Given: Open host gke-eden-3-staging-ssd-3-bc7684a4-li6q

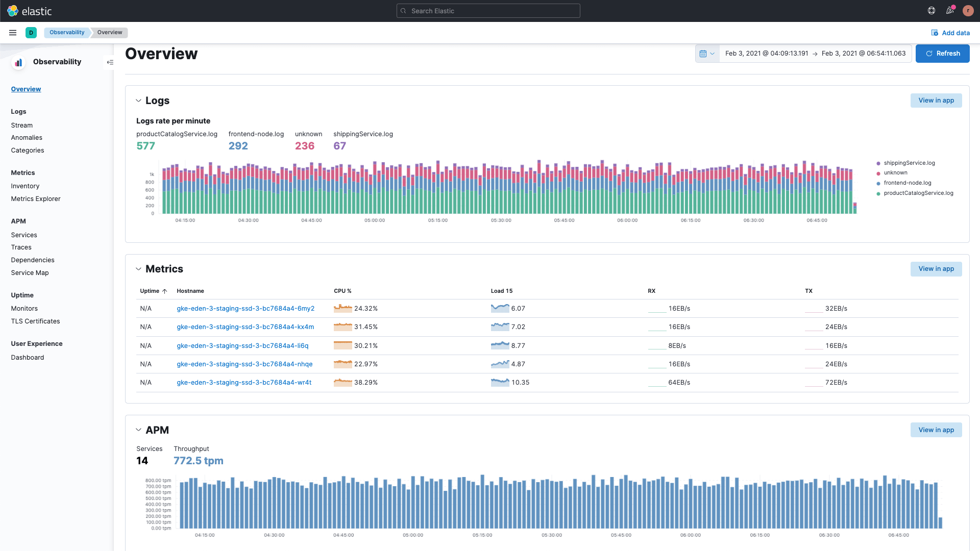Looking at the screenshot, I should [242, 346].
